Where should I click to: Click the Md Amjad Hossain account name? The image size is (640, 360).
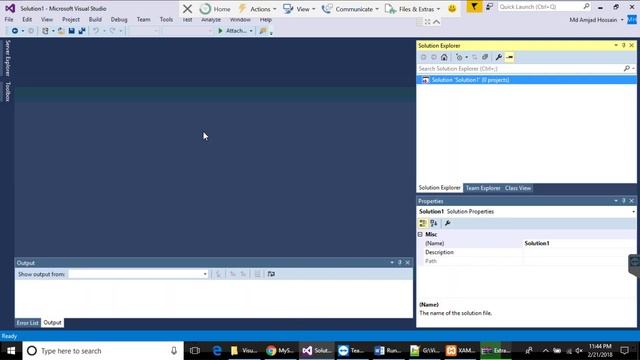[593, 20]
